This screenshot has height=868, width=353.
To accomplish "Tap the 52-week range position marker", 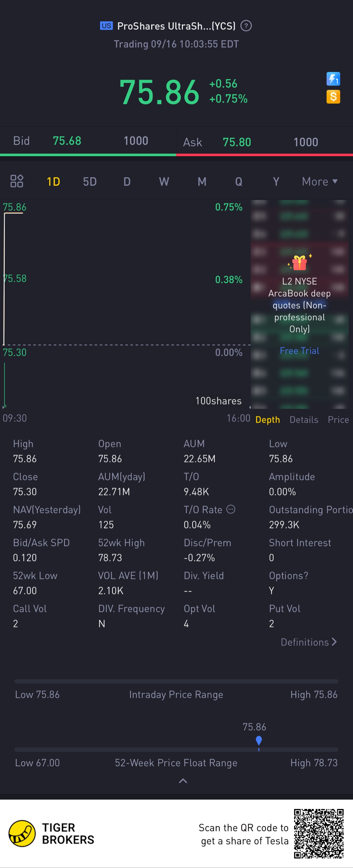I will click(259, 741).
